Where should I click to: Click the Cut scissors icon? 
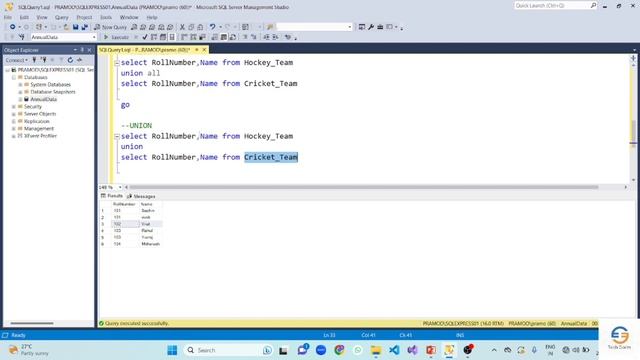tap(182, 27)
